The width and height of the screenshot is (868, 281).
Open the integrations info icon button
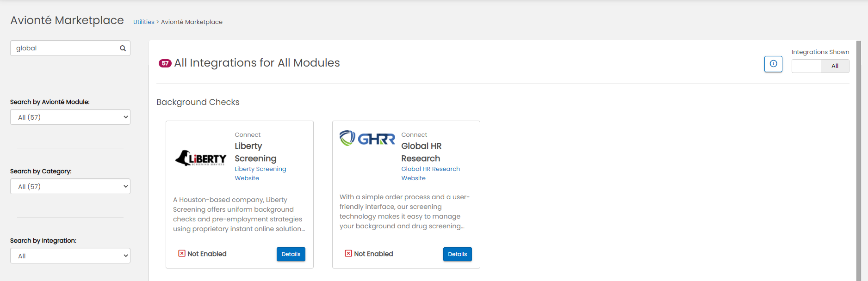coord(773,64)
